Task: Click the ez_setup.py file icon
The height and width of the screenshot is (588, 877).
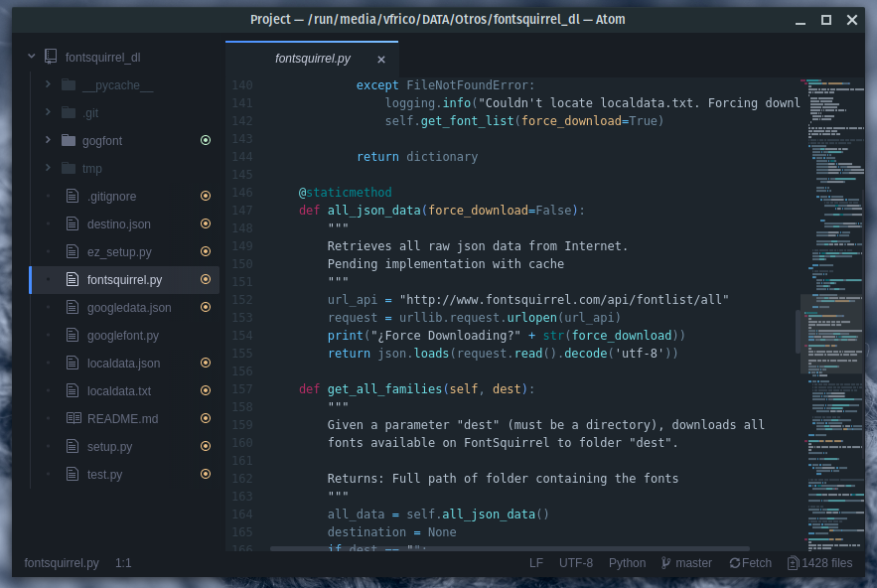Action: point(73,251)
